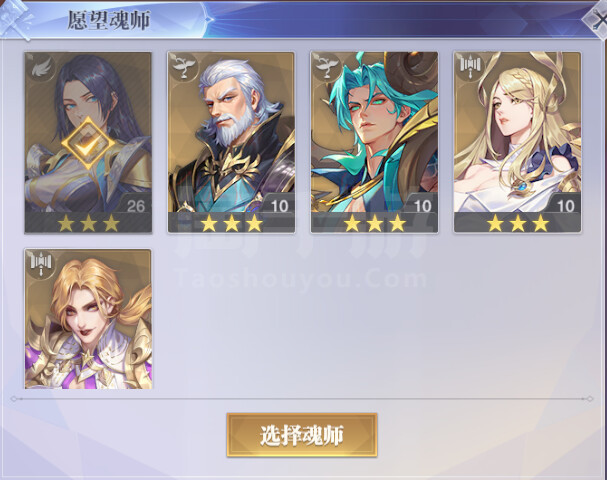Click the tower class icon on long blonde woman card
The width and height of the screenshot is (607, 480).
470,67
